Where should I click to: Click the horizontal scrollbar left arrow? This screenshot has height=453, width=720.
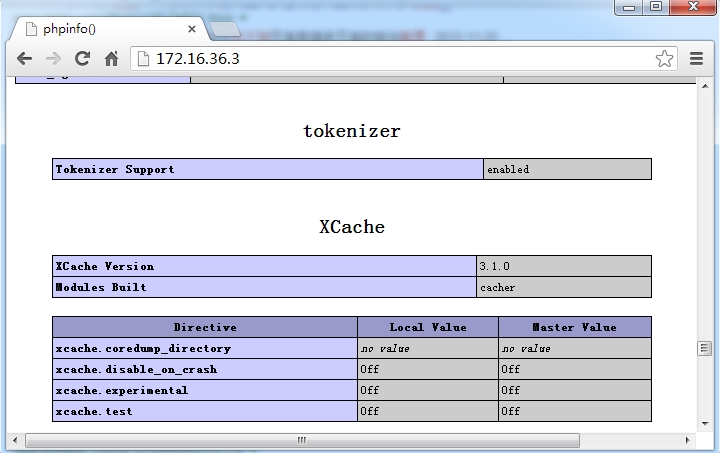tap(15, 441)
